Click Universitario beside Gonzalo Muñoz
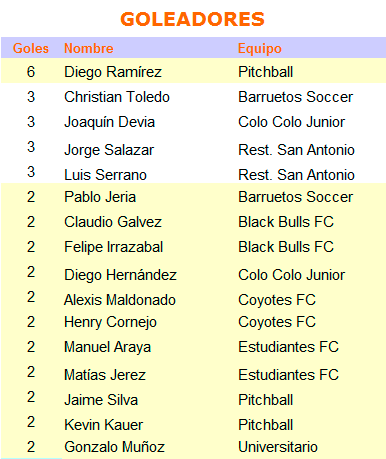 [x=278, y=447]
